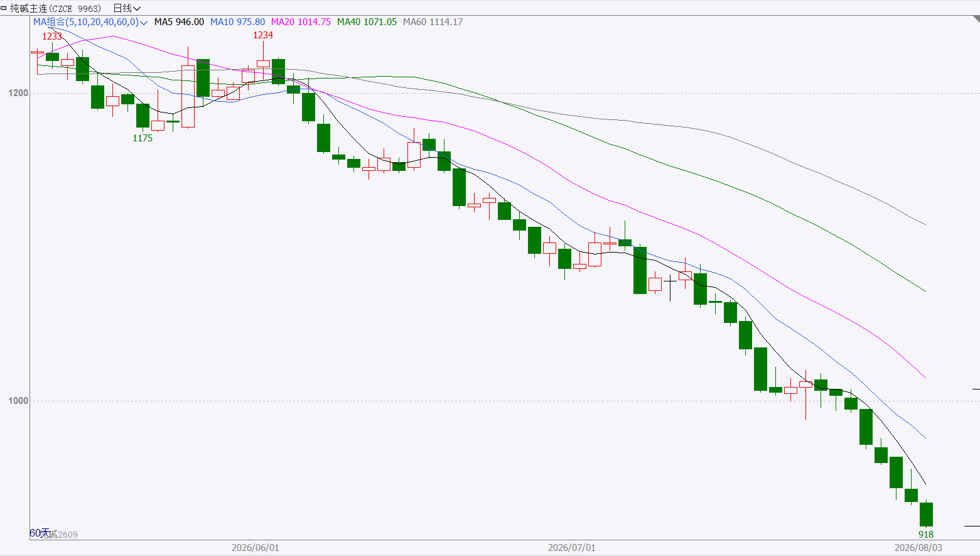This screenshot has width=980, height=556.
Task: Click the 1000 price axis label
Action: click(x=19, y=401)
